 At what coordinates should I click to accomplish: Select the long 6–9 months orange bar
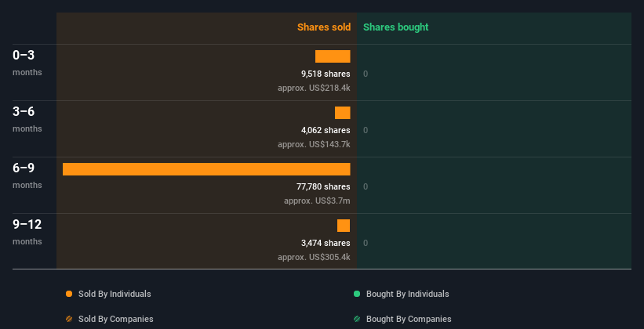coord(206,169)
